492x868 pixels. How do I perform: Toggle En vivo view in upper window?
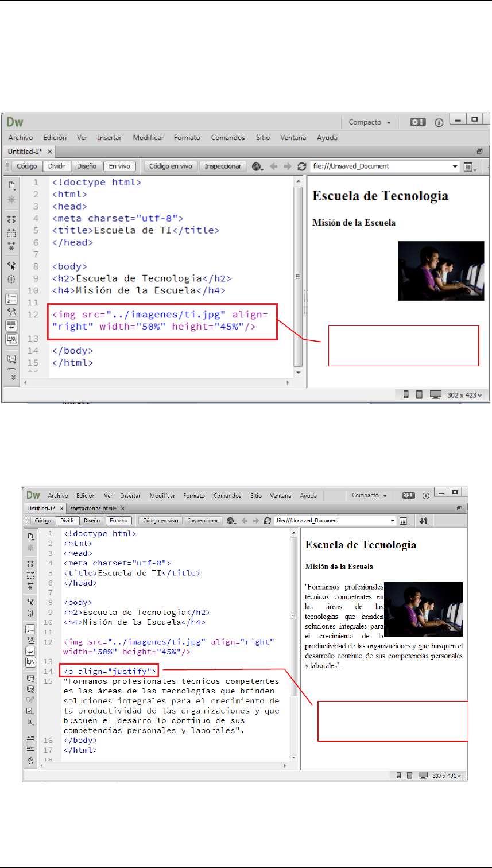(x=119, y=166)
